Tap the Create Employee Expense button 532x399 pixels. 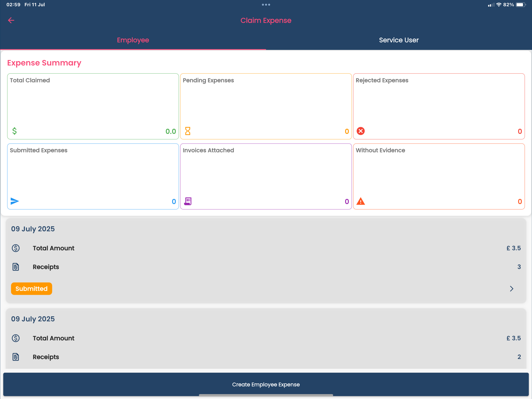coord(266,384)
